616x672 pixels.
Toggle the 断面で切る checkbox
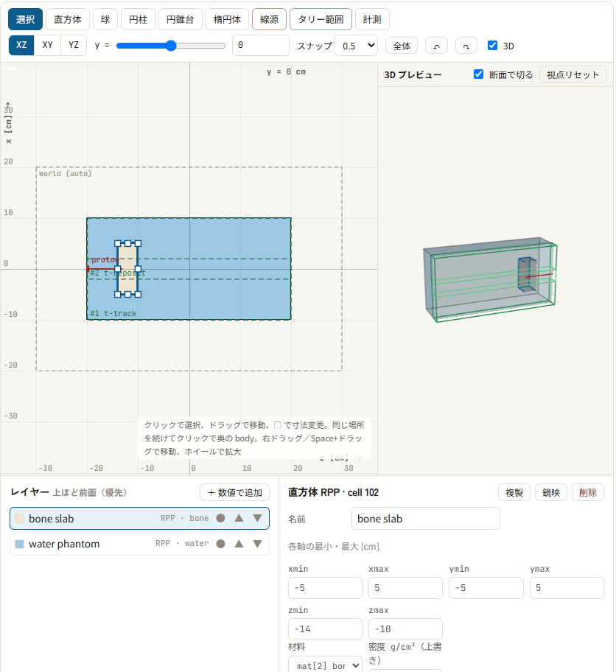478,74
